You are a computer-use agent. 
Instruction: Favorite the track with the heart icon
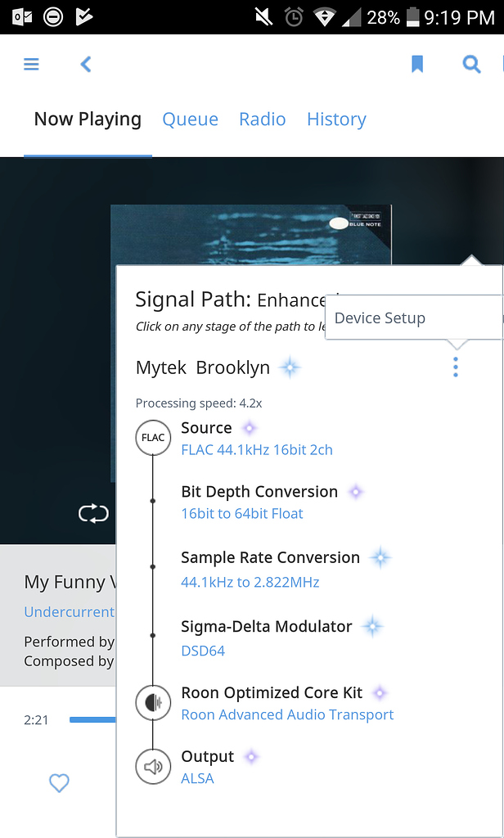(59, 783)
